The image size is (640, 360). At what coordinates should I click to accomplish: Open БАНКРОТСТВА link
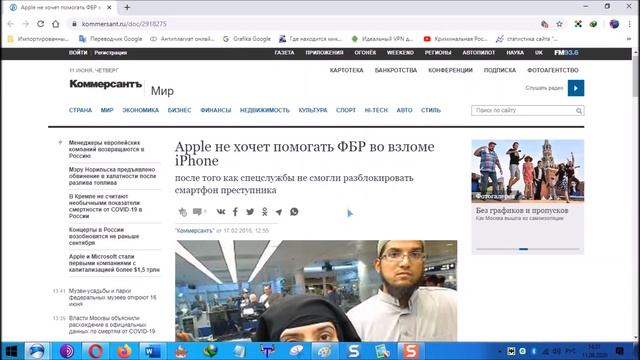pos(396,70)
